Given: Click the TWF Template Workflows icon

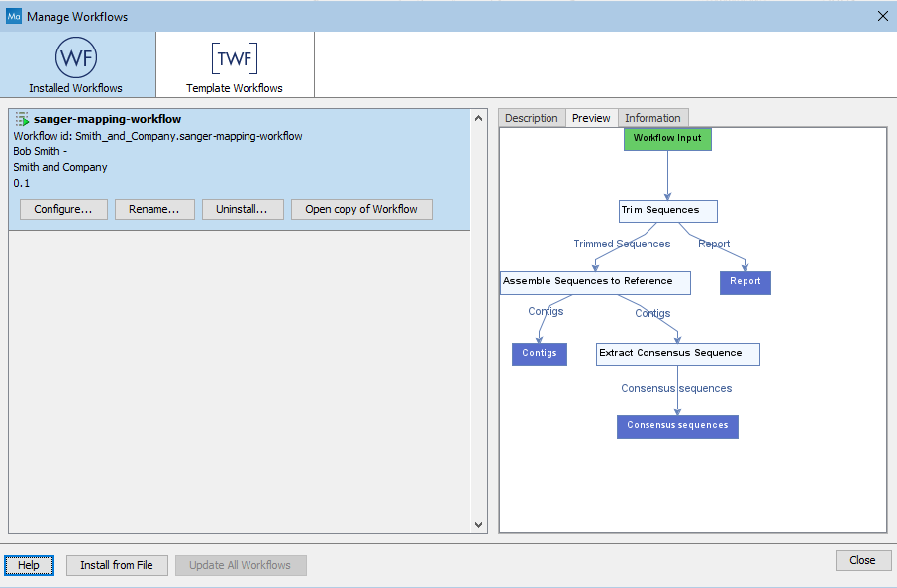Looking at the screenshot, I should pos(234,64).
